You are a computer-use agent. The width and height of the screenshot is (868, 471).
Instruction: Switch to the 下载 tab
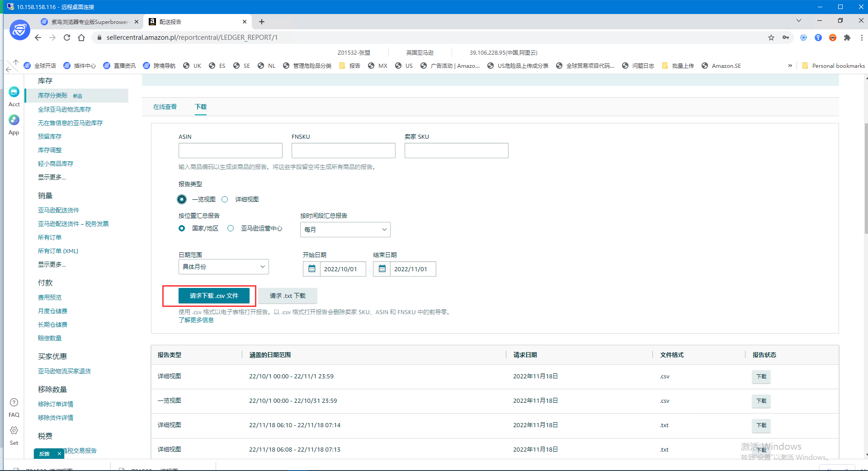point(201,107)
